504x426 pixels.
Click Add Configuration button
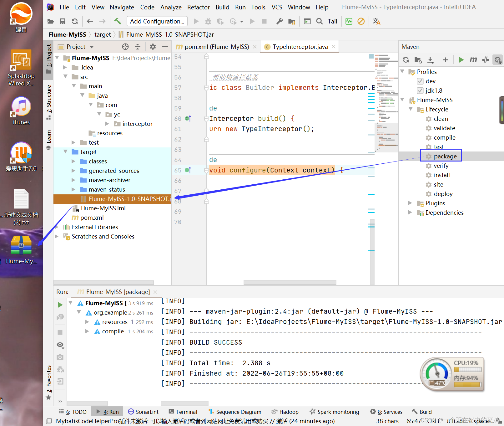pos(157,21)
